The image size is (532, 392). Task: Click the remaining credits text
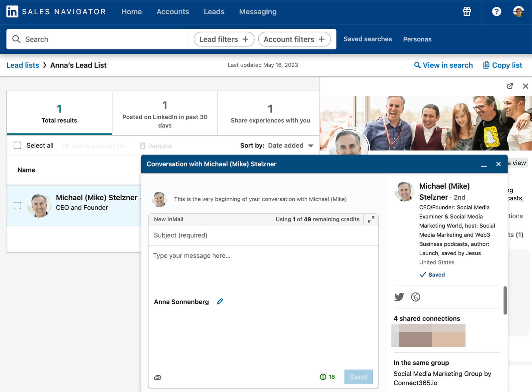318,219
